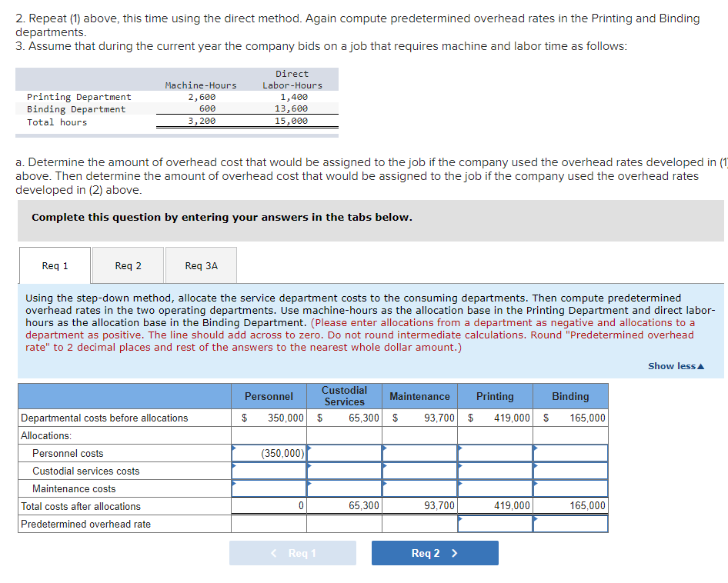Click the Binding column header

(570, 396)
